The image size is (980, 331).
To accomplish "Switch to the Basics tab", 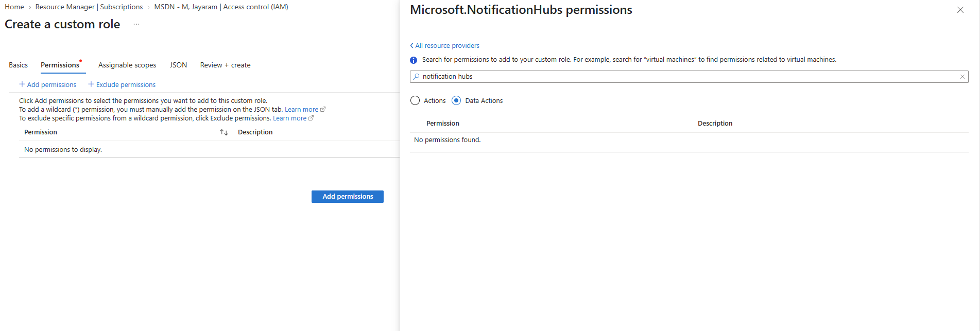I will tap(19, 65).
